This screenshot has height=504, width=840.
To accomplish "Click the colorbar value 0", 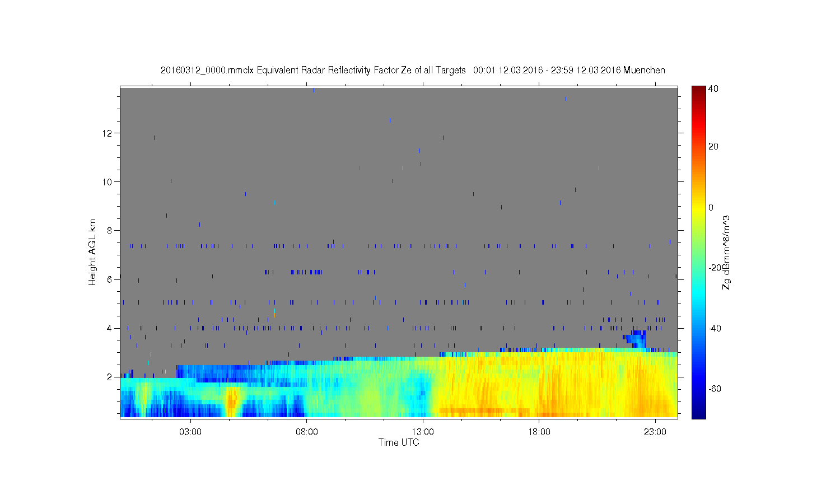I will click(711, 207).
